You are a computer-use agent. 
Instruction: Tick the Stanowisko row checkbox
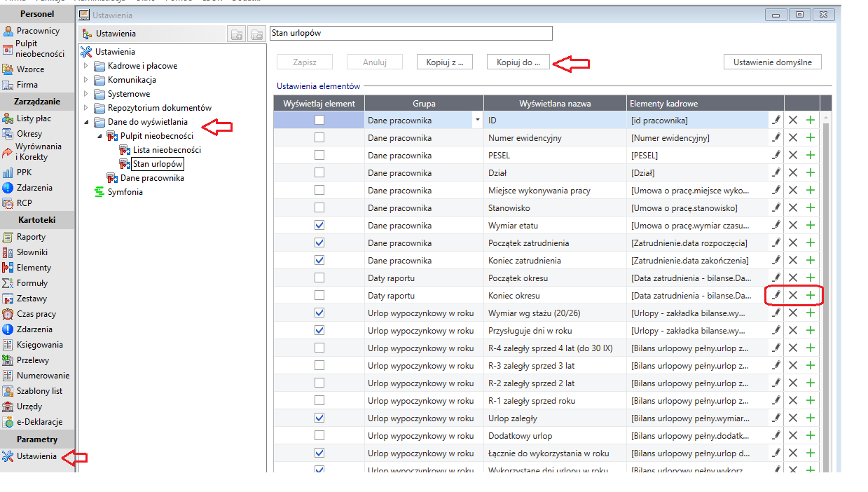(319, 207)
